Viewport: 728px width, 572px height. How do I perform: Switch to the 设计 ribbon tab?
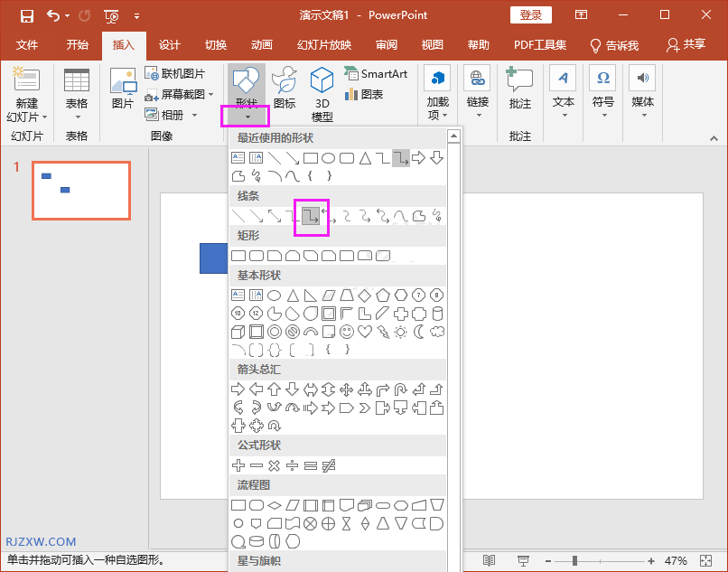point(170,45)
